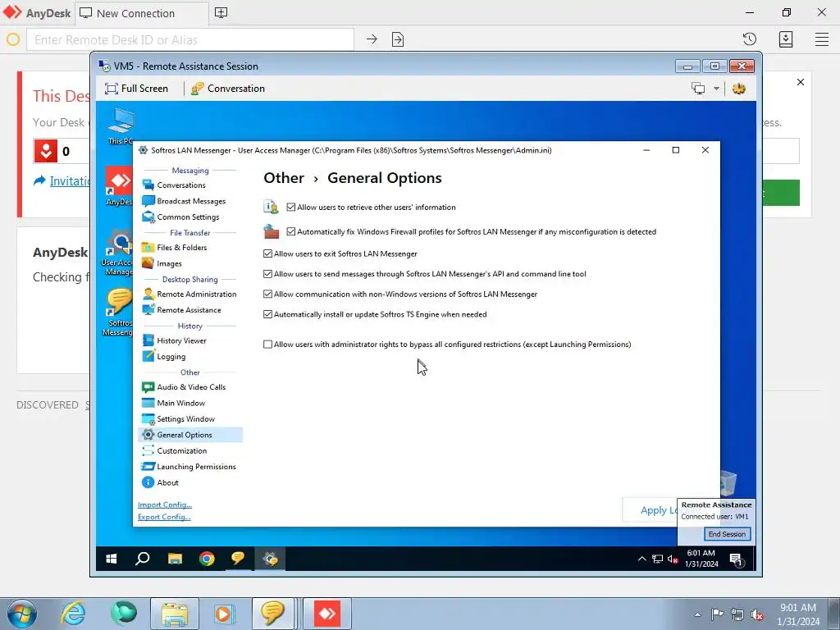Screen dimensions: 840x630
Task: Click host volume muted tray icon
Action: pyautogui.click(x=757, y=614)
